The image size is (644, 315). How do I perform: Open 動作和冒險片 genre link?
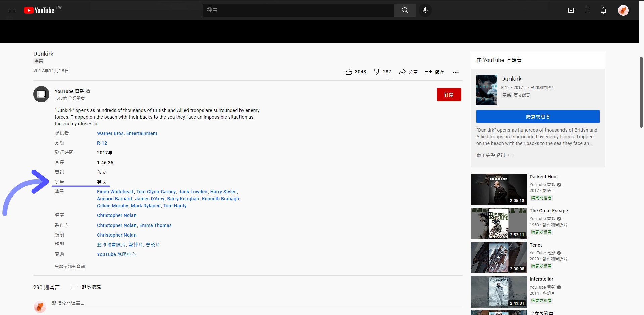tap(111, 245)
